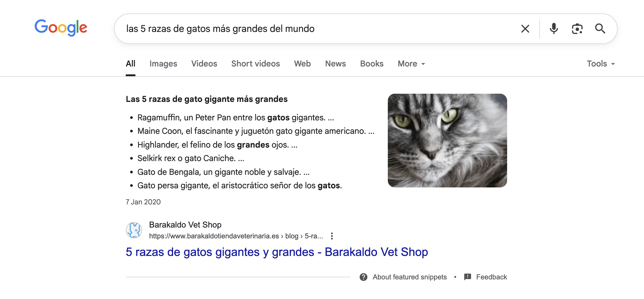Start voice search with the microphone
Screen dimensions: 644x299
coord(553,29)
